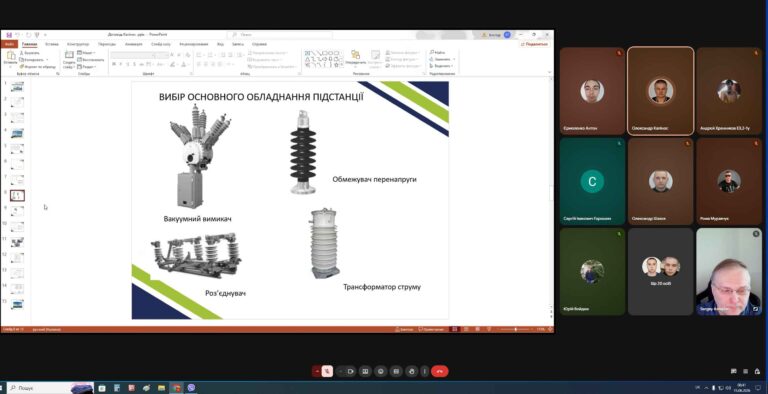This screenshot has width=768, height=394.
Task: Open the Вид ribbon tab
Action: [x=220, y=44]
